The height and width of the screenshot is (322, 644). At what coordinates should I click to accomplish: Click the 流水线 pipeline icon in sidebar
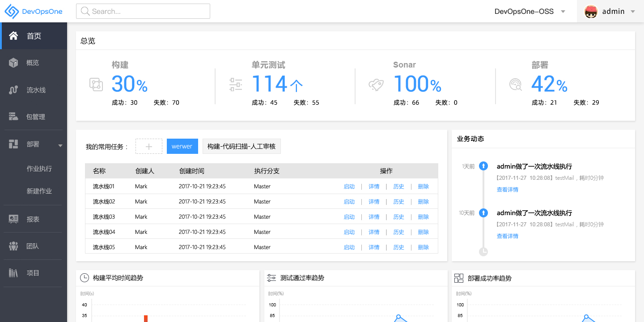tap(13, 90)
